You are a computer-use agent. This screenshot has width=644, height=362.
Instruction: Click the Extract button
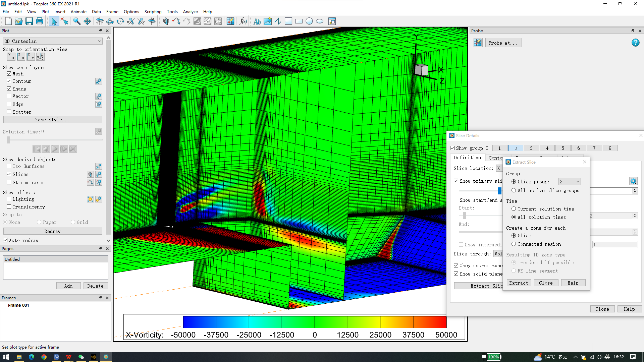pos(519,283)
